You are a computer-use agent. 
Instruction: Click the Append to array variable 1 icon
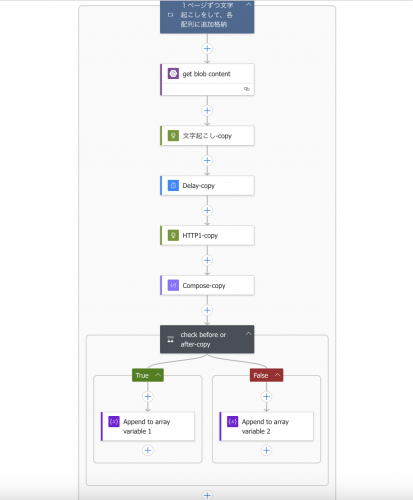tap(114, 421)
